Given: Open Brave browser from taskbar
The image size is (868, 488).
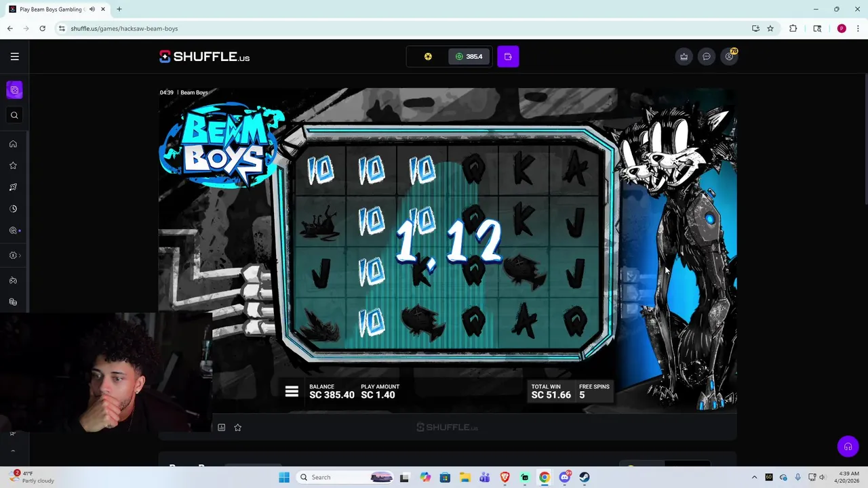Looking at the screenshot, I should click(x=505, y=477).
